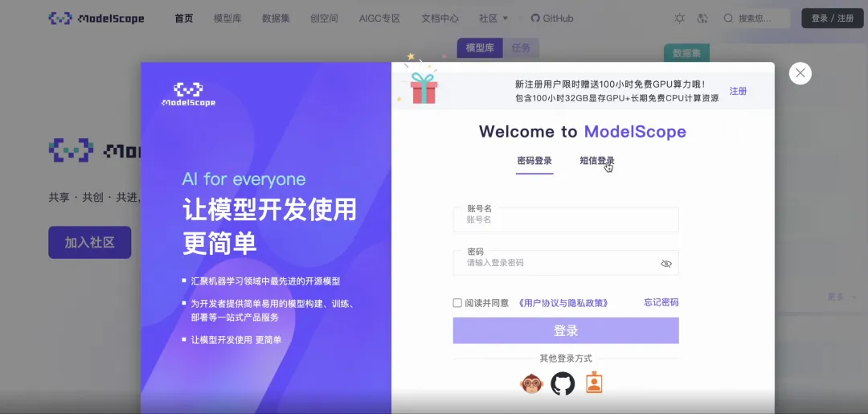Image resolution: width=868 pixels, height=414 pixels.
Task: Open the 用户协议与隐私政策 link
Action: 563,303
